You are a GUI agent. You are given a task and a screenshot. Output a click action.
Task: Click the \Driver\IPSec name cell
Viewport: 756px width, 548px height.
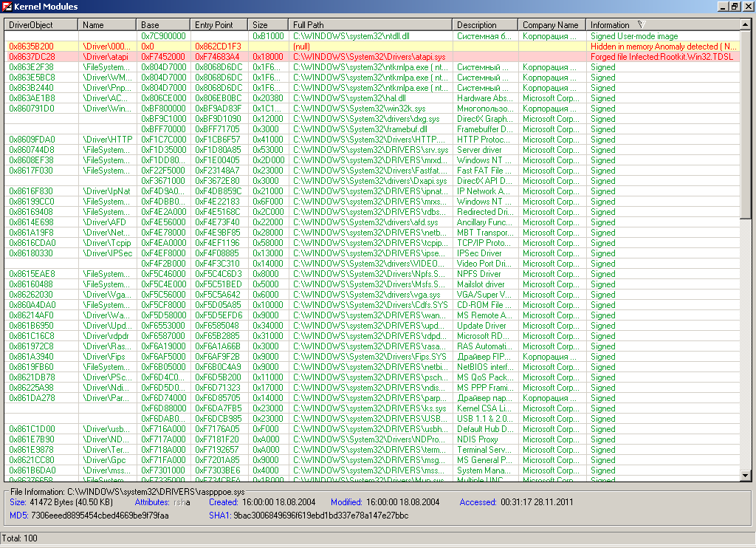(107, 253)
